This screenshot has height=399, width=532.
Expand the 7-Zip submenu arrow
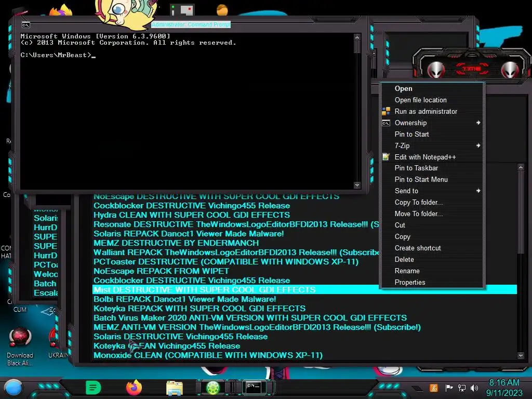pyautogui.click(x=478, y=145)
